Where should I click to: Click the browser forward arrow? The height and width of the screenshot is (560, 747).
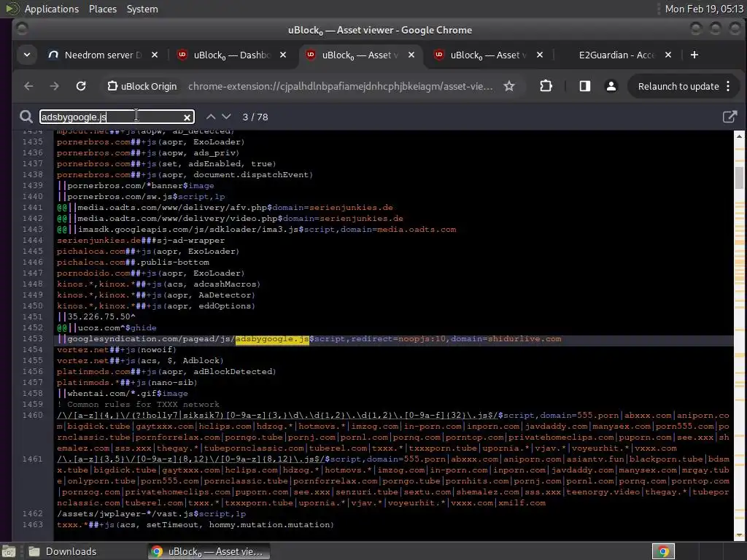pos(54,86)
